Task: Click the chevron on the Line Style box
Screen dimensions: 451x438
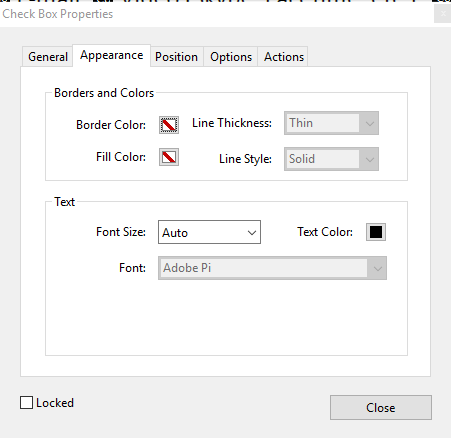Action: (369, 159)
